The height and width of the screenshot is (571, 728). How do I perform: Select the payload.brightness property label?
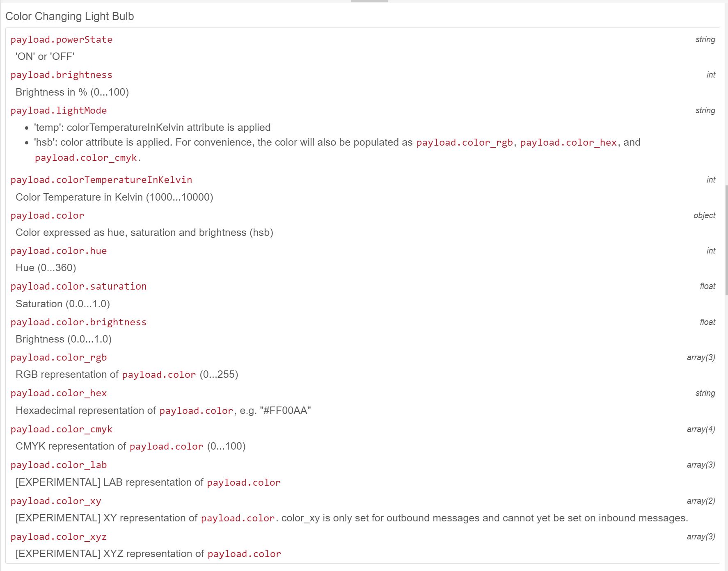tap(62, 75)
